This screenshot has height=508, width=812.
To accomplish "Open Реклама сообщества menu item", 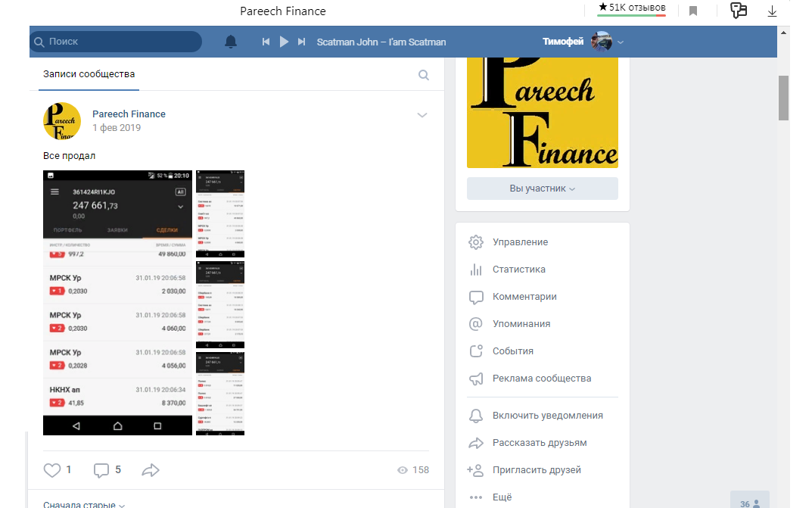I will click(542, 379).
